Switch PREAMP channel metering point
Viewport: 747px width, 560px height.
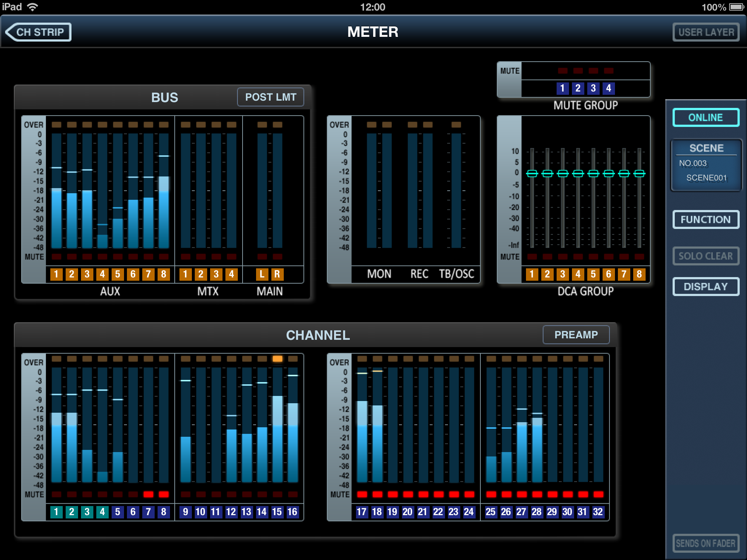click(x=576, y=335)
